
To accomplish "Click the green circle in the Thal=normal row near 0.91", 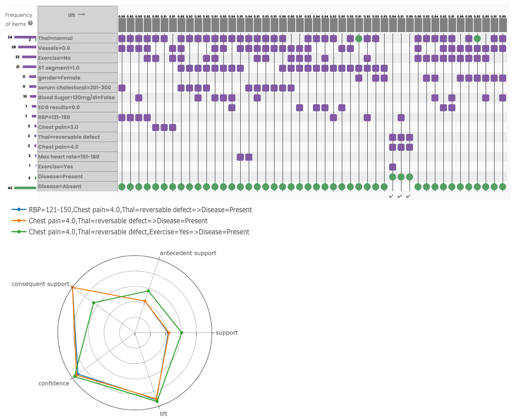I will (359, 38).
